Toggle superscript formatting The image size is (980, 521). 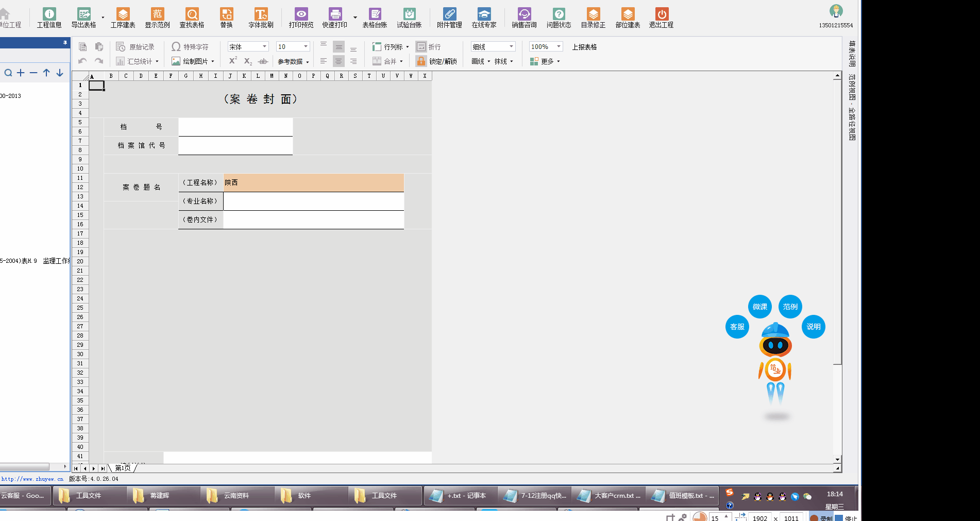pyautogui.click(x=233, y=61)
